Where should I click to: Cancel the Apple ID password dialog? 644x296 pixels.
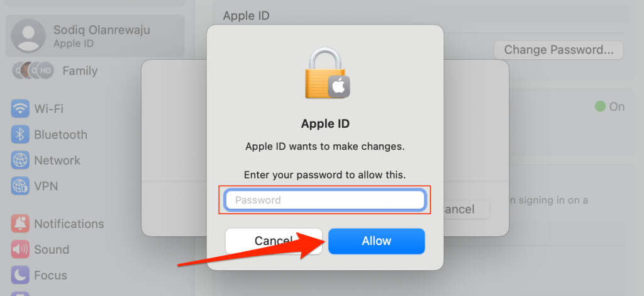tap(274, 241)
